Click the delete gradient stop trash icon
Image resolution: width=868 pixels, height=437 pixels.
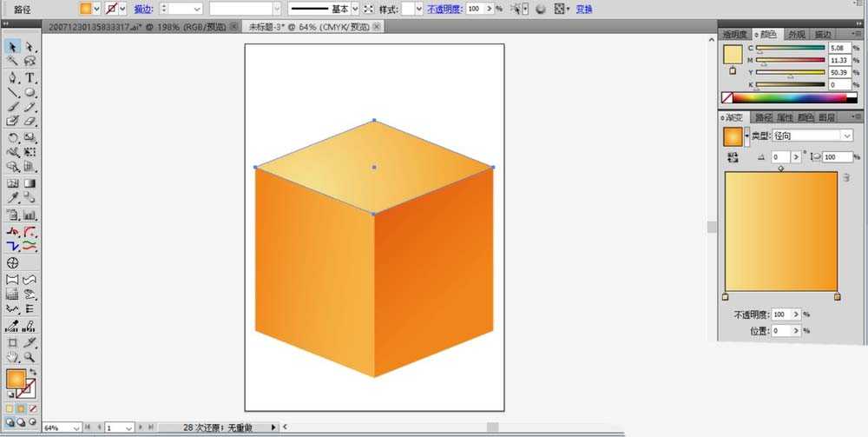pos(846,178)
